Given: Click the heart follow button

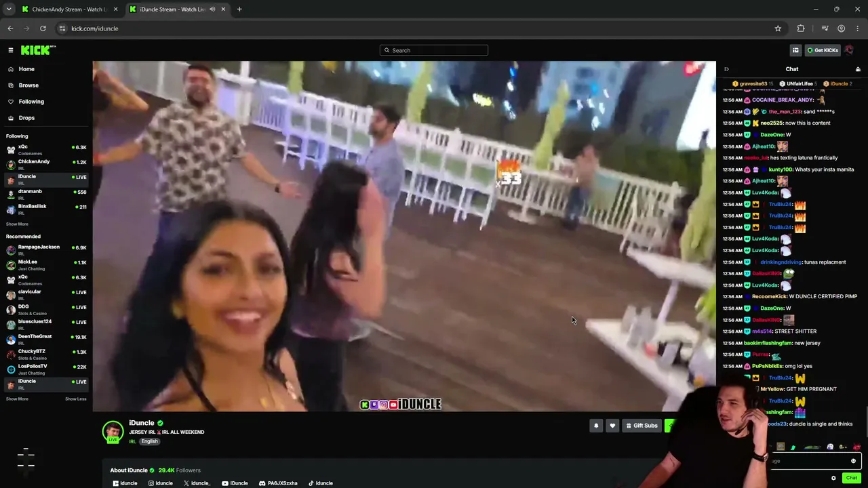Looking at the screenshot, I should pos(612,426).
